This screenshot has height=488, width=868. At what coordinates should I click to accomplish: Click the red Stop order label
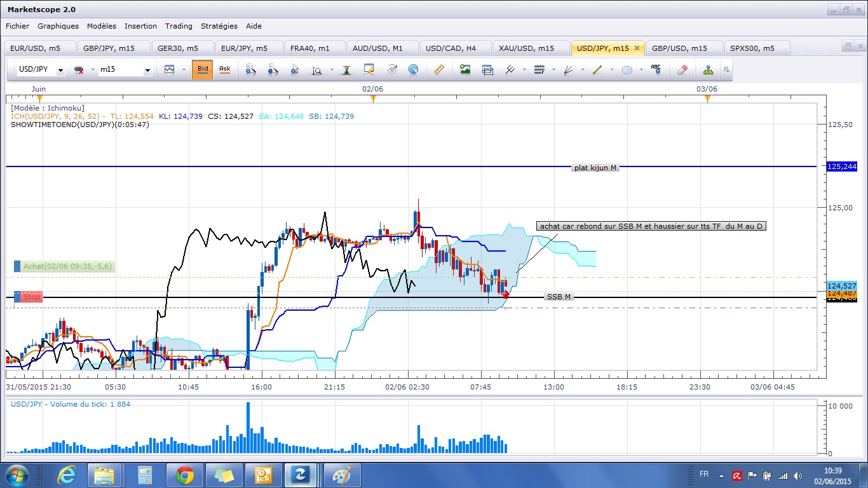pyautogui.click(x=31, y=297)
